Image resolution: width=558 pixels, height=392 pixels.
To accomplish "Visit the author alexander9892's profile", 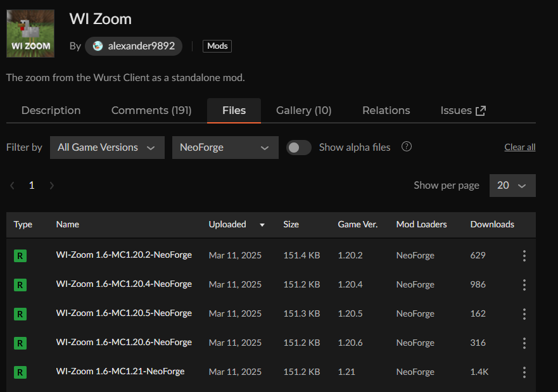I will coord(134,46).
